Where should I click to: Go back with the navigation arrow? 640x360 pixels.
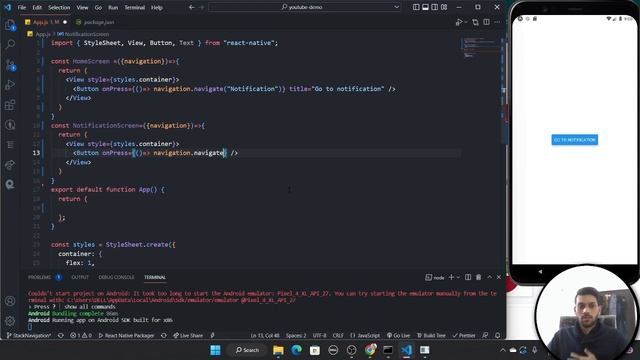pos(191,7)
